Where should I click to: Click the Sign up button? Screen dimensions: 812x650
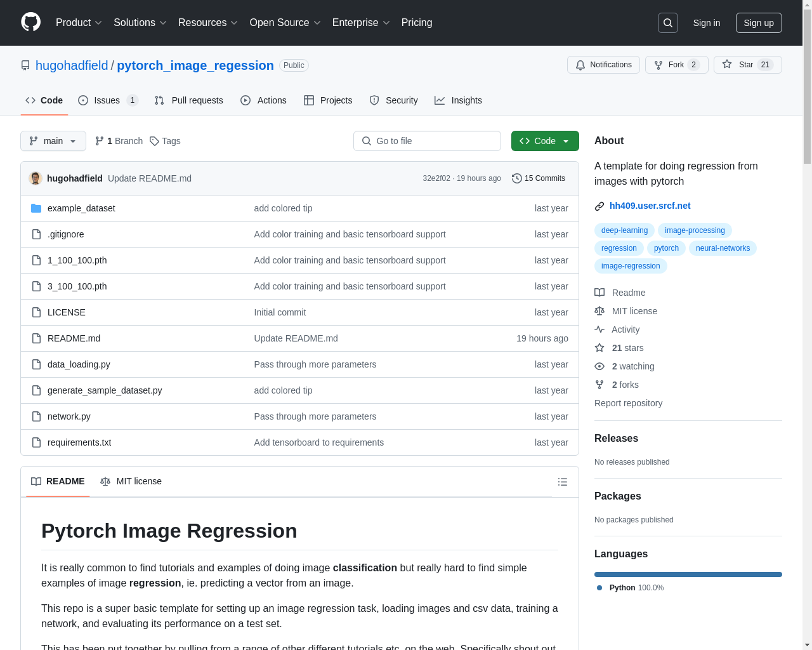(759, 23)
